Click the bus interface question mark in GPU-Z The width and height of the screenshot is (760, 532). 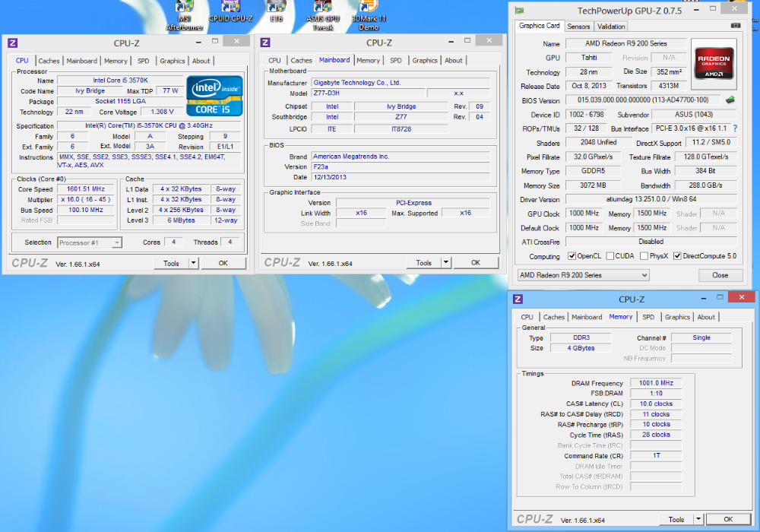735,128
